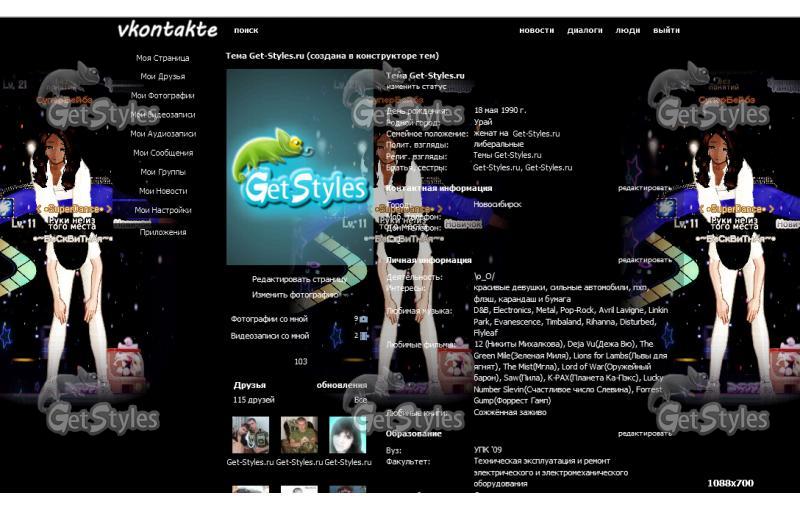Open the first friend's avatar thumbnail
The height and width of the screenshot is (509, 800).
click(x=250, y=435)
